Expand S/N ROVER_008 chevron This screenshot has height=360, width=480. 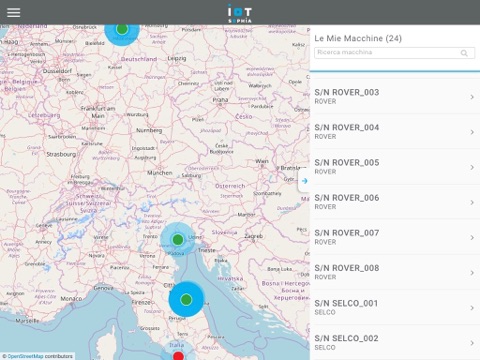[472, 273]
